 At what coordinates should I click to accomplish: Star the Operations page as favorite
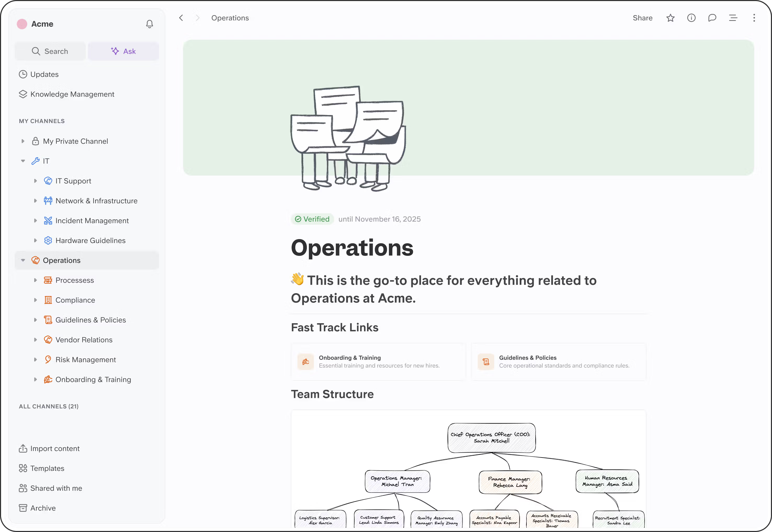click(x=670, y=18)
